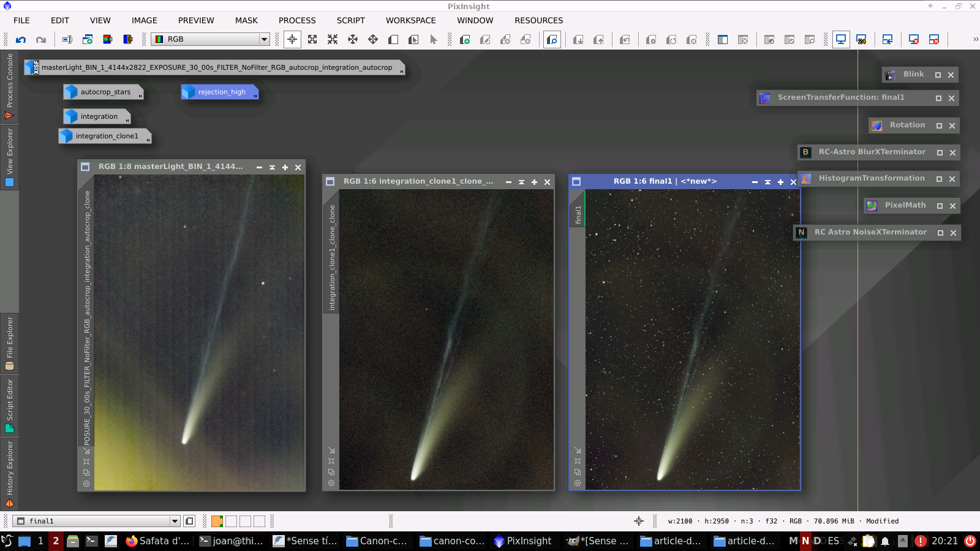
Task: Select the orange workspace 1 square
Action: point(217,522)
